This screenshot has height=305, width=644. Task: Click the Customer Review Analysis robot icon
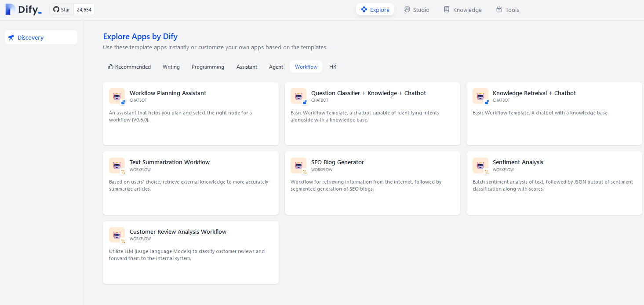click(x=116, y=235)
